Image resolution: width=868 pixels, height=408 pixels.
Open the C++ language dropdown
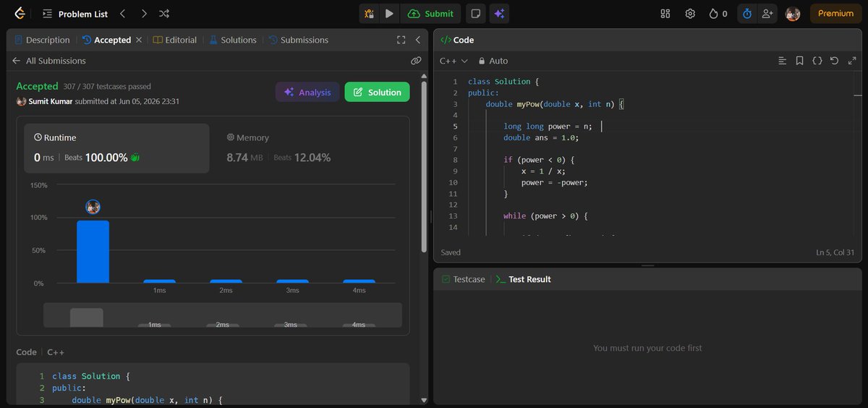[454, 61]
